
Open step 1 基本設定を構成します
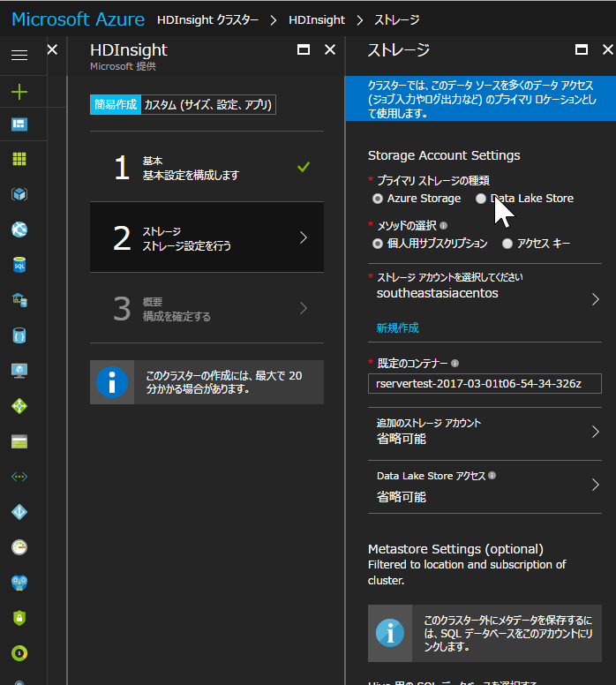click(x=207, y=167)
